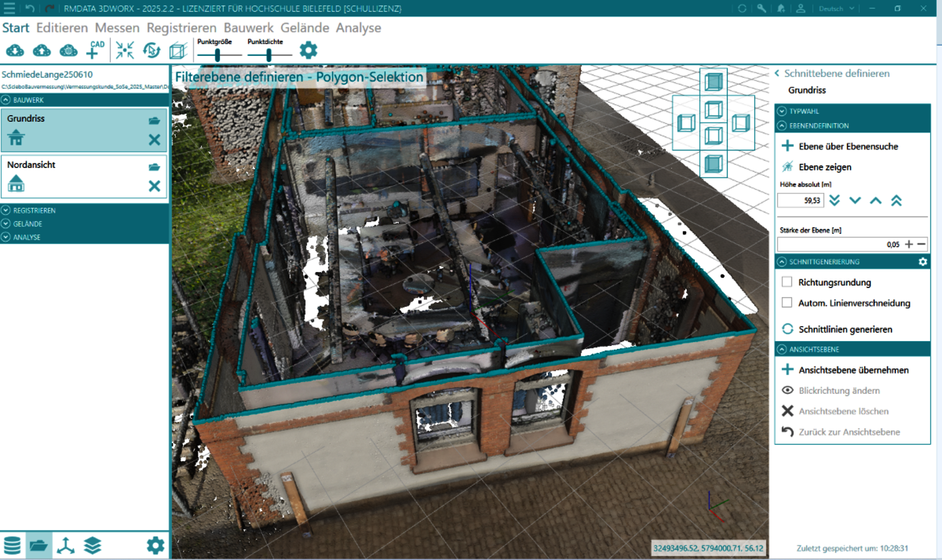The image size is (942, 560).
Task: Delete Nordansicht with its X icon
Action: (x=154, y=186)
